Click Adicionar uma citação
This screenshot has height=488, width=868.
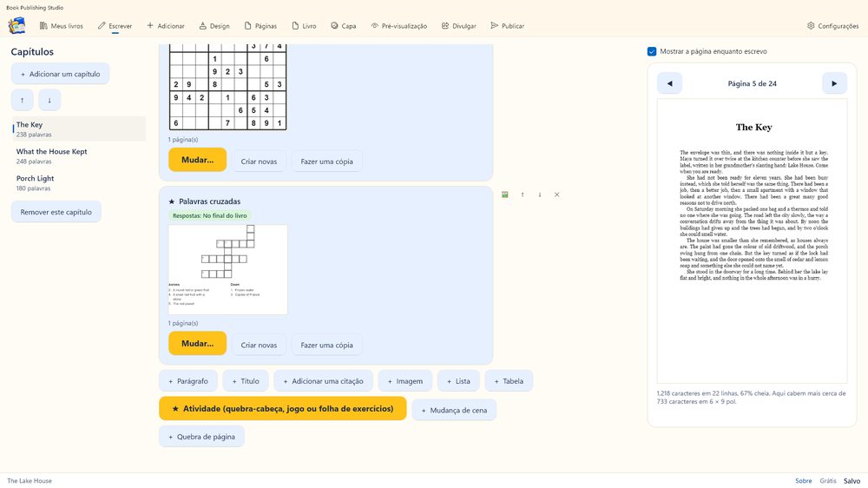[x=323, y=381]
